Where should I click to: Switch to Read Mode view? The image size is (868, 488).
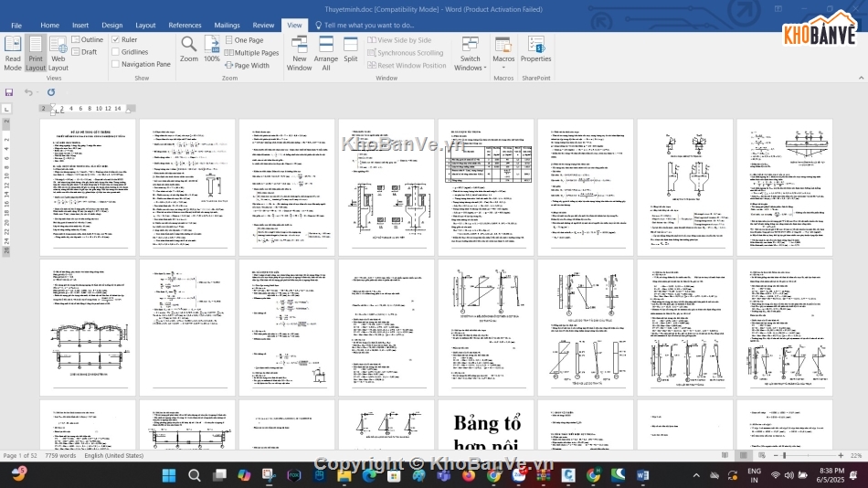[13, 53]
